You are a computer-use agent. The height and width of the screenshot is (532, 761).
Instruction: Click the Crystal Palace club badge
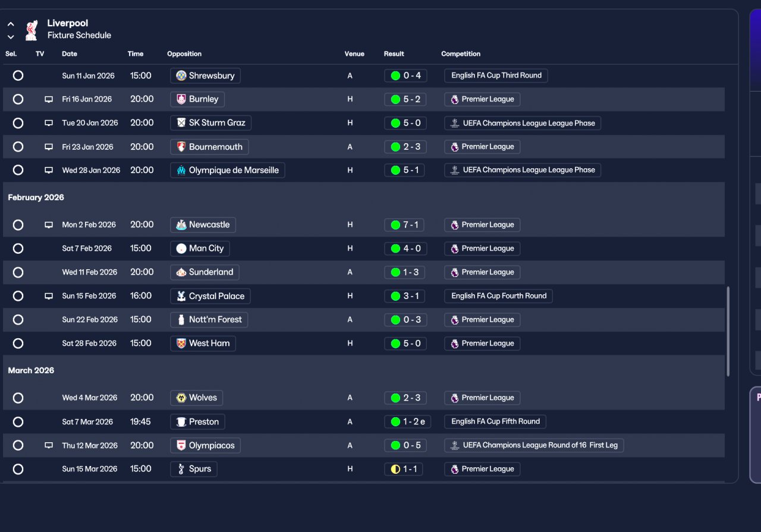point(181,296)
